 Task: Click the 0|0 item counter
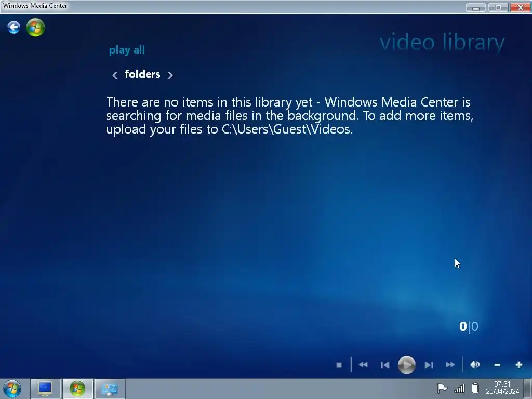[x=469, y=326]
